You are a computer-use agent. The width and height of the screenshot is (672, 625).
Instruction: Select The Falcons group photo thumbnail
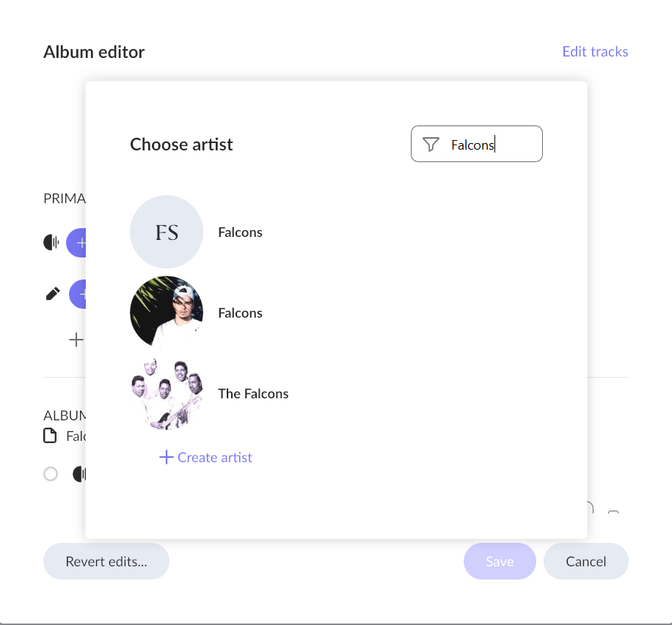click(167, 393)
